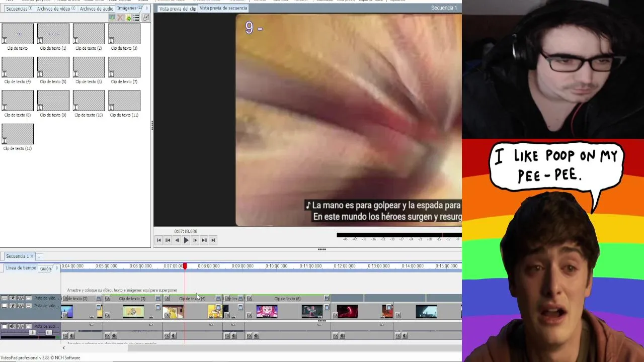Step forward one frame
The width and height of the screenshot is (644, 362).
[195, 240]
